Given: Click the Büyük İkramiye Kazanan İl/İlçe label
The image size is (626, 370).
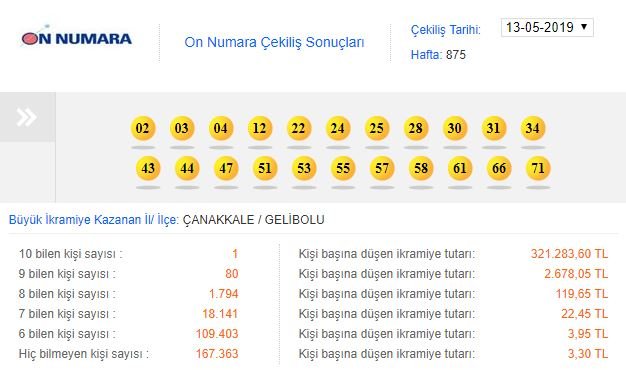Looking at the screenshot, I should pyautogui.click(x=94, y=220).
